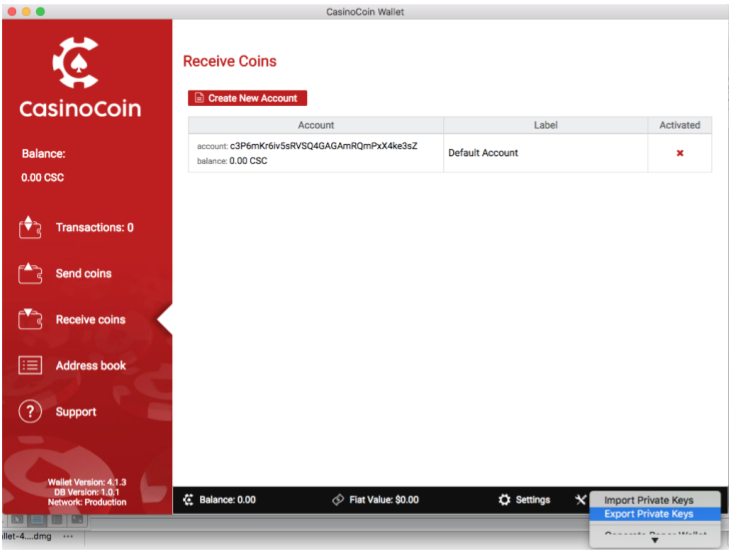Click Wallet Version: 4.1.3 text
The image size is (733, 553).
coord(87,482)
